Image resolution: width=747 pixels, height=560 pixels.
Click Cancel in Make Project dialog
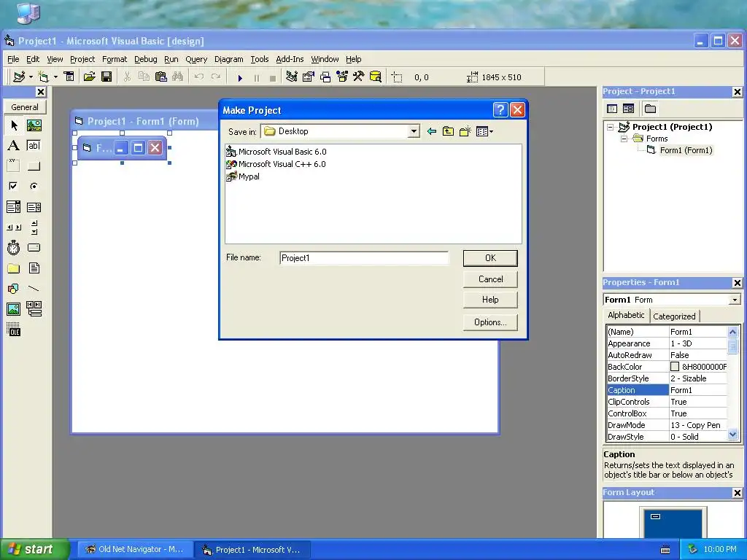(x=490, y=279)
